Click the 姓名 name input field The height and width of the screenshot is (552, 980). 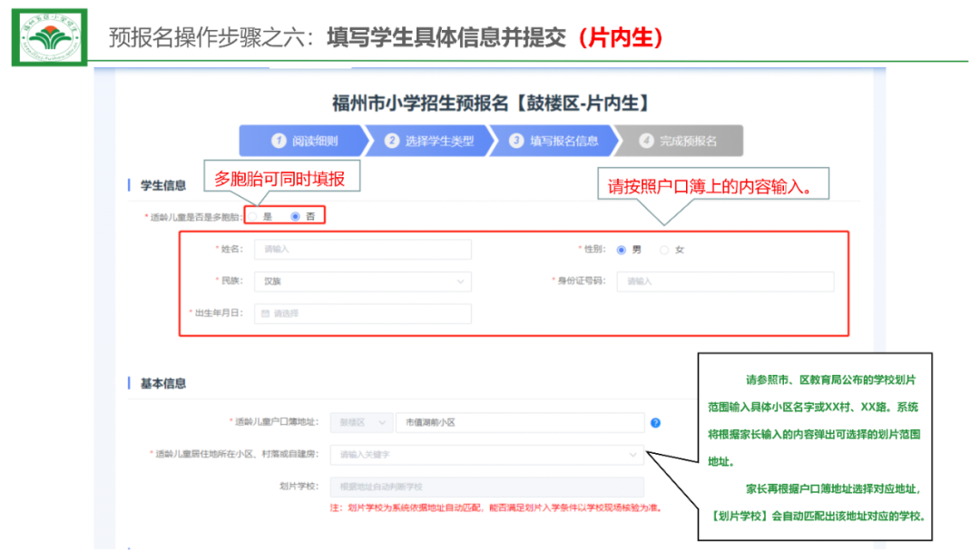(362, 249)
